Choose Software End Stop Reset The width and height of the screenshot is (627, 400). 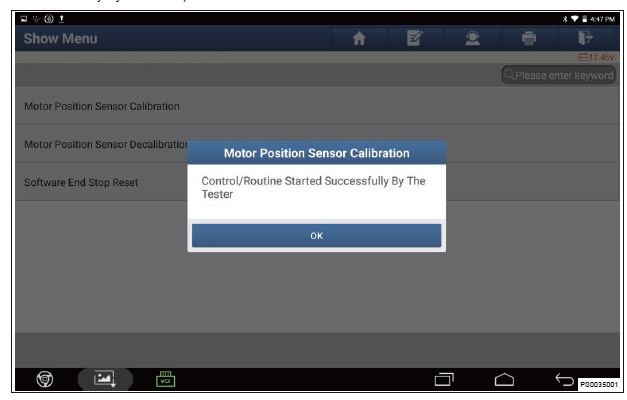(81, 183)
